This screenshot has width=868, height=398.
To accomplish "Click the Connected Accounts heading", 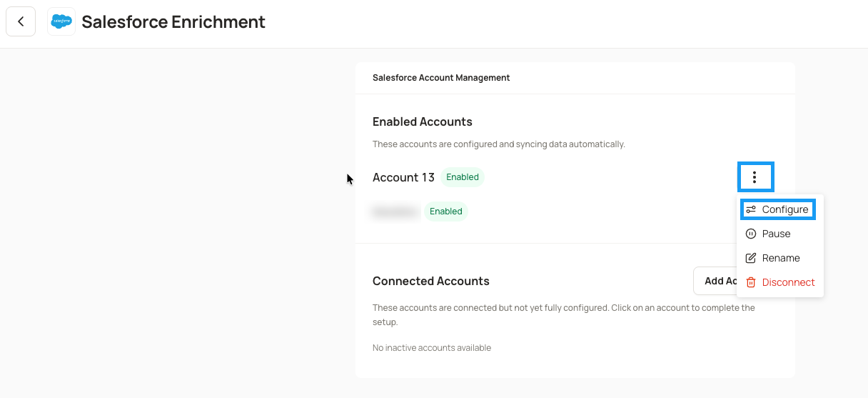I will (x=431, y=281).
